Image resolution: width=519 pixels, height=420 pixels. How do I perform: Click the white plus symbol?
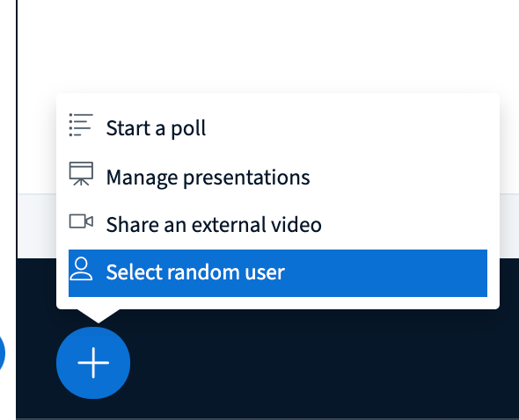tap(93, 363)
